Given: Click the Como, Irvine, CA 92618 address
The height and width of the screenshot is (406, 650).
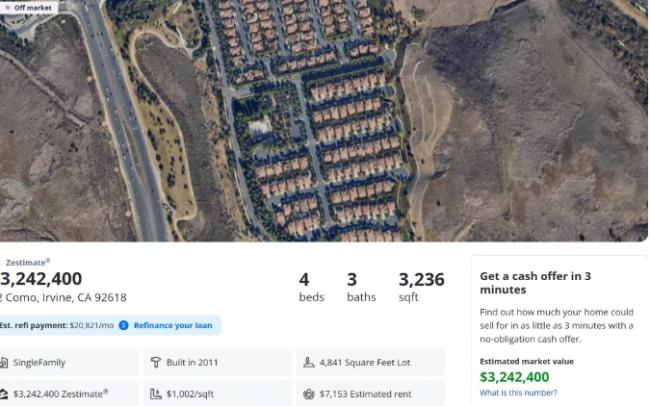Looking at the screenshot, I should tap(63, 297).
